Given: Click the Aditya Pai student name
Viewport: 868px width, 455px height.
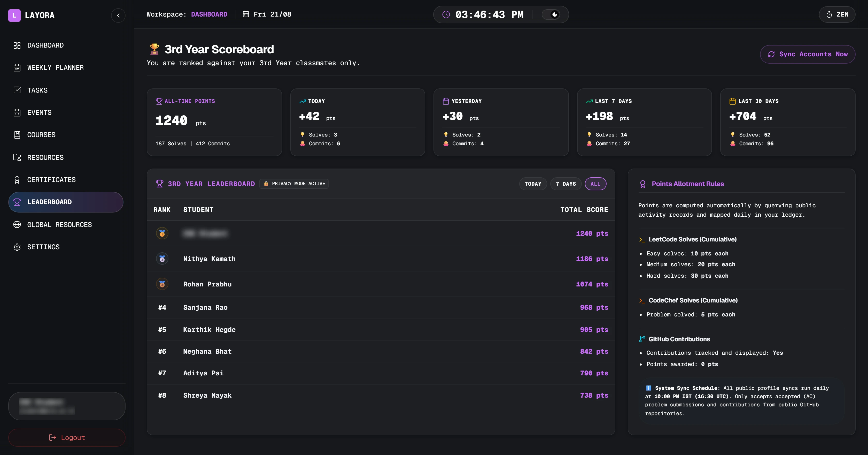Looking at the screenshot, I should pyautogui.click(x=203, y=373).
